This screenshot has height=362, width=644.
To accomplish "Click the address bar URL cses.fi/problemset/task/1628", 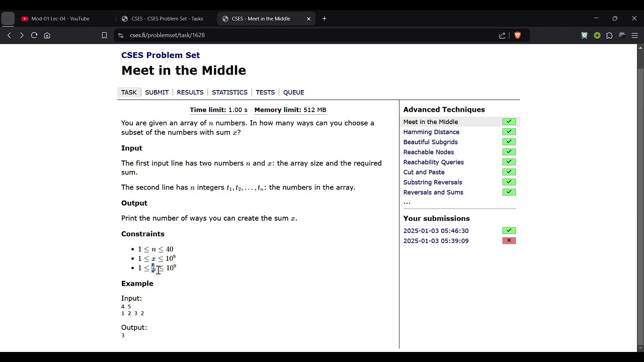I will [167, 35].
